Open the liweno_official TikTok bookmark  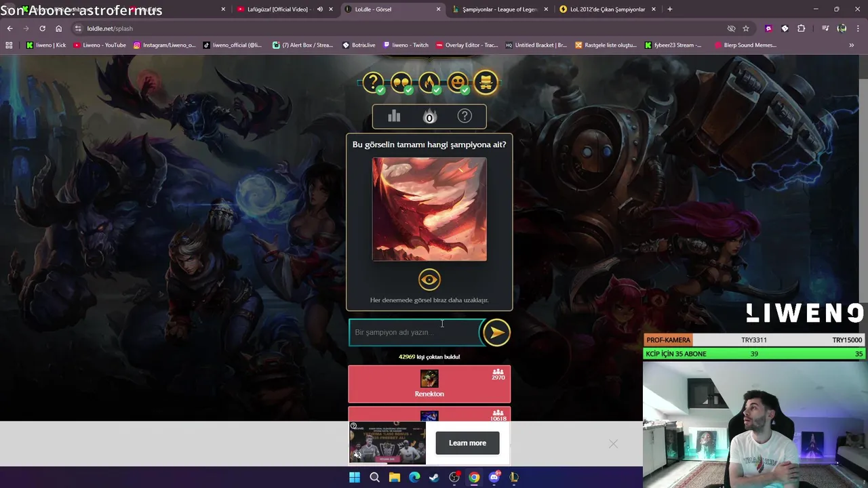[x=233, y=45]
